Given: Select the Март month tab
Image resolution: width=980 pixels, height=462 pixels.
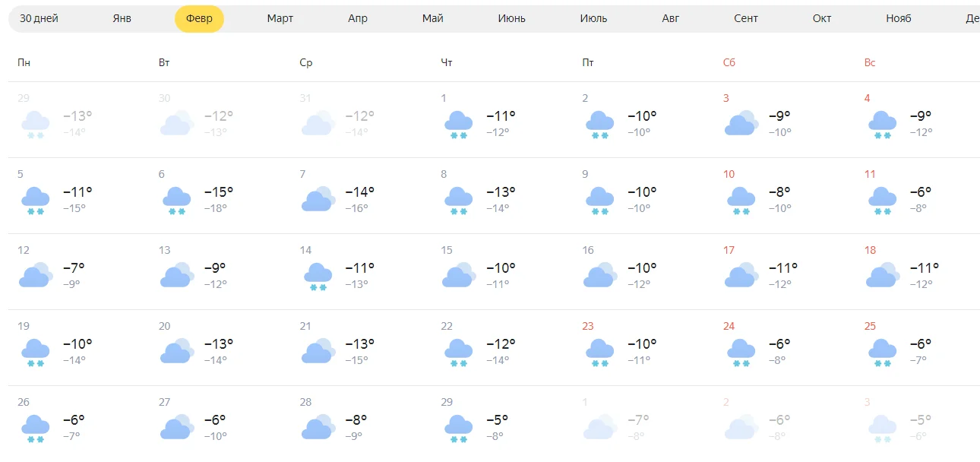Looking at the screenshot, I should pyautogui.click(x=280, y=18).
